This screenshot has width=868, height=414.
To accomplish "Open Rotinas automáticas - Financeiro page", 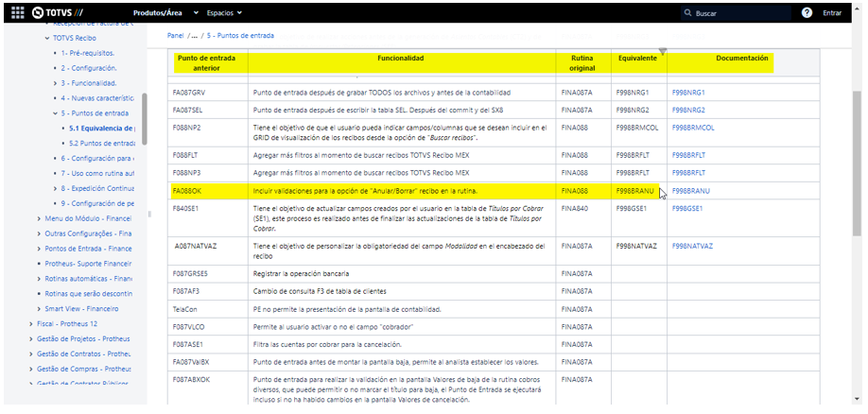I will [x=88, y=279].
